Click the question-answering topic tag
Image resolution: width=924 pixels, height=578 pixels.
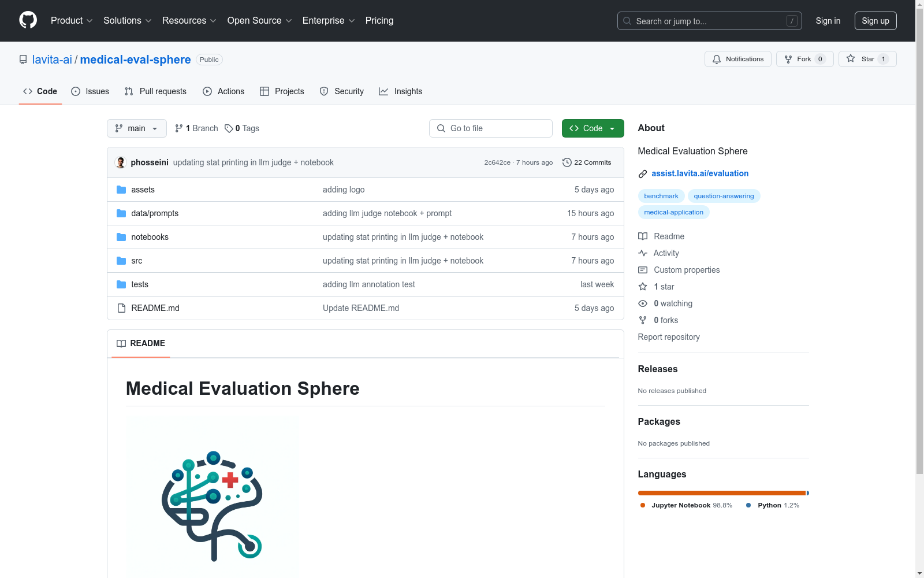coord(724,196)
